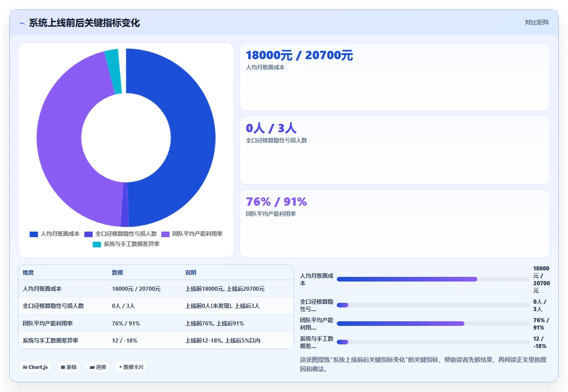This screenshot has width=568, height=392.
Task: Open the 18000元 / 20700元 data card
Action: pos(395,77)
